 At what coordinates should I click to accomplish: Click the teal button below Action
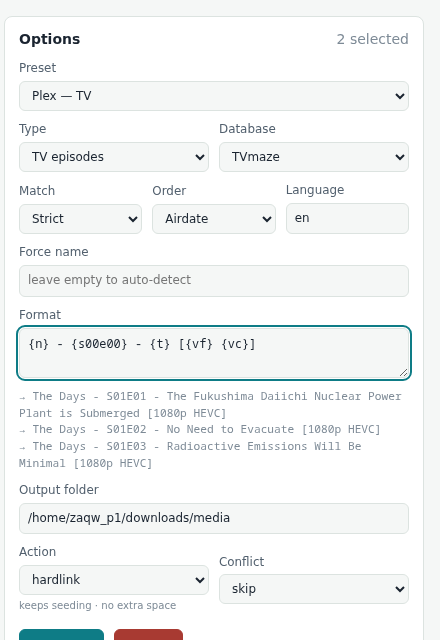61,635
